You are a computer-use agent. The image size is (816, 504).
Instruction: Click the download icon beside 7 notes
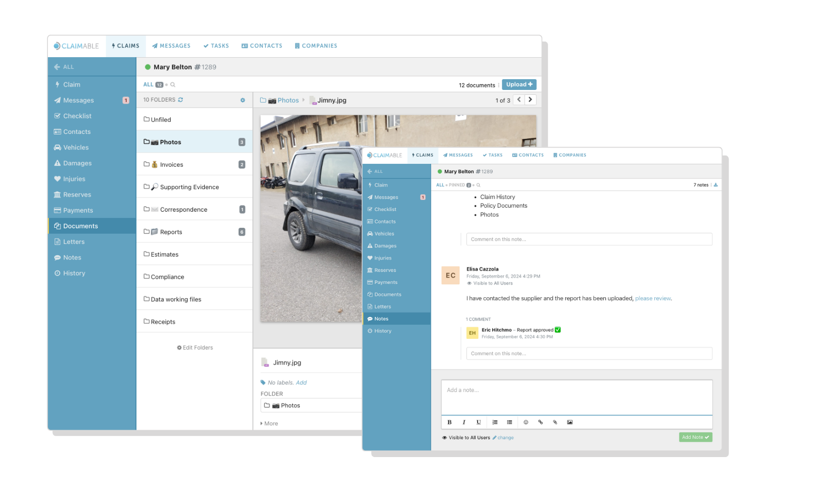[x=716, y=185]
